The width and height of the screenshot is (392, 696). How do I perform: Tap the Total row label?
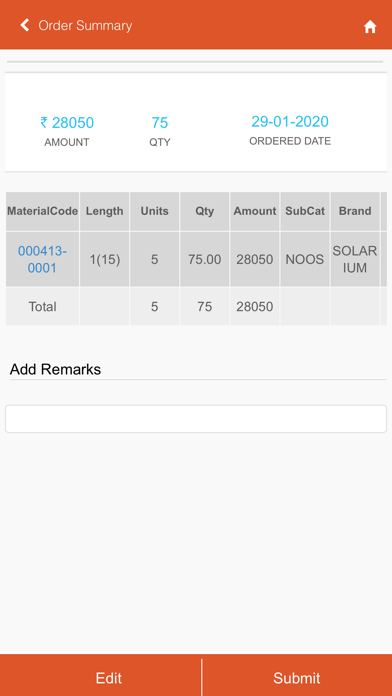point(42,306)
